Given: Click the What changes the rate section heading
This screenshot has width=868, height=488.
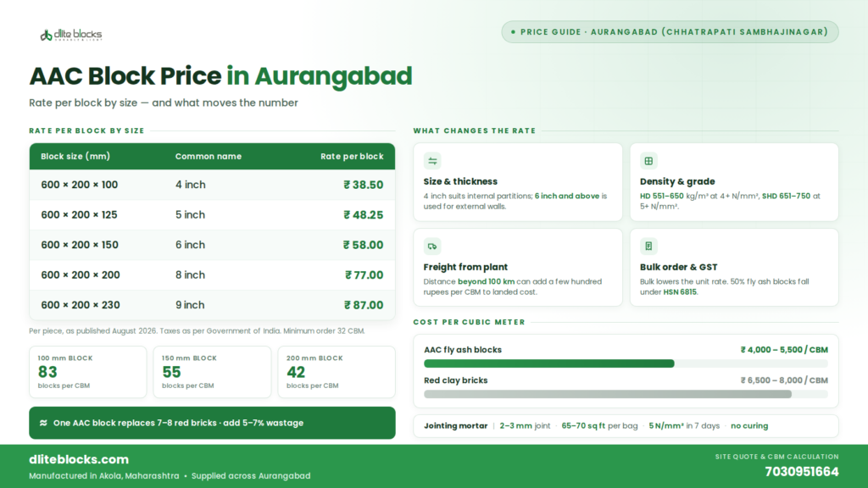Looking at the screenshot, I should pos(475,130).
